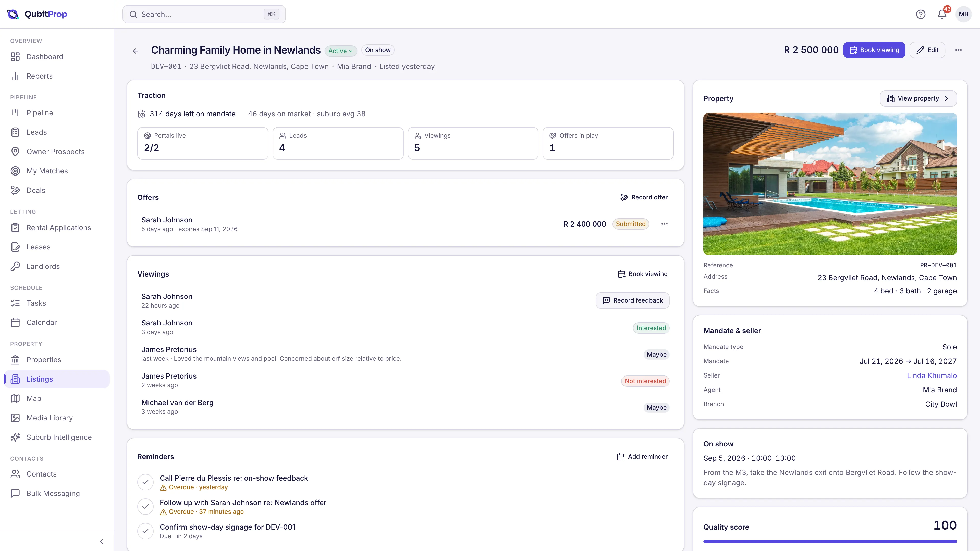Open Contacts in the sidebar
Image resolution: width=980 pixels, height=551 pixels.
click(57, 474)
